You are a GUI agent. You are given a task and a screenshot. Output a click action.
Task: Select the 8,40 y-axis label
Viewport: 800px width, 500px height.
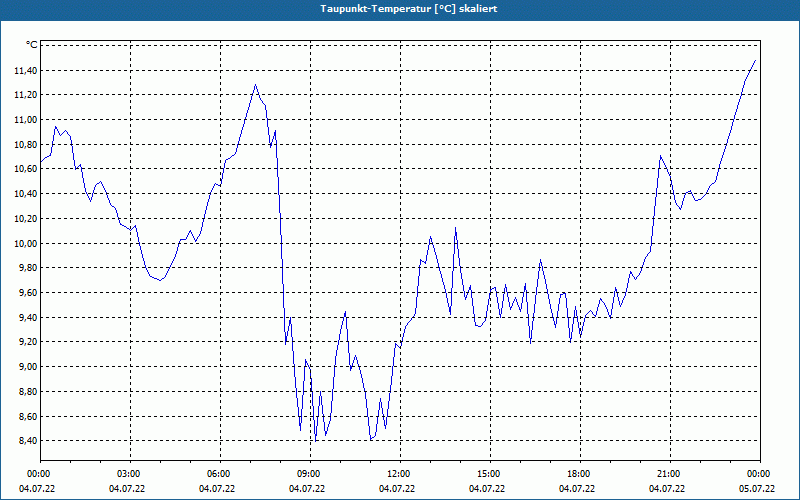28,441
